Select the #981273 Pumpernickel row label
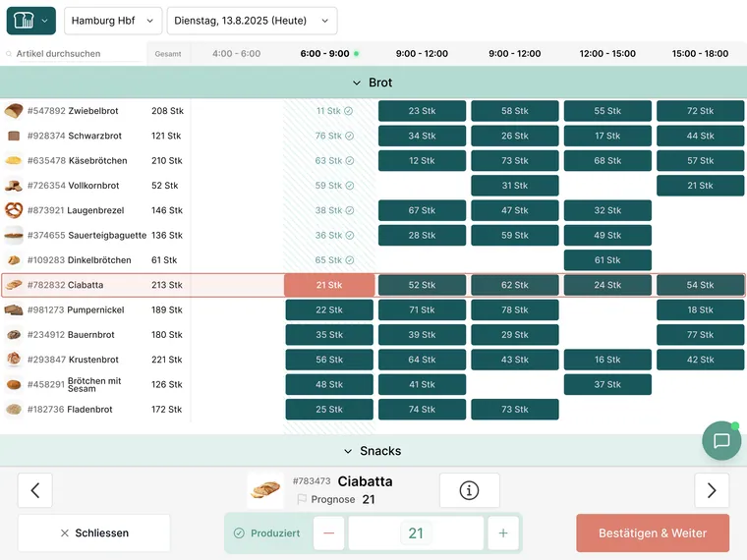Screen dimensions: 747x560 pos(76,310)
